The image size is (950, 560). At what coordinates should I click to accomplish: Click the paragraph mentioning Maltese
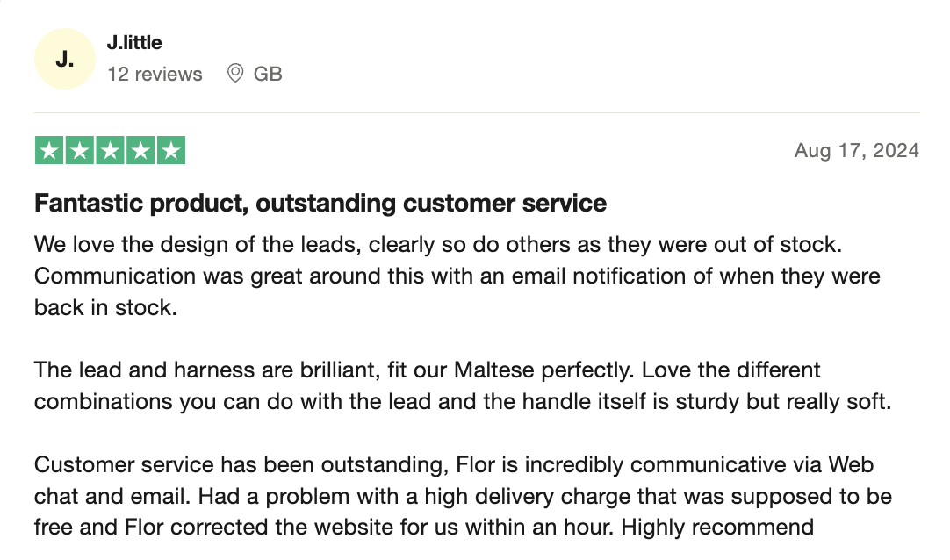463,385
